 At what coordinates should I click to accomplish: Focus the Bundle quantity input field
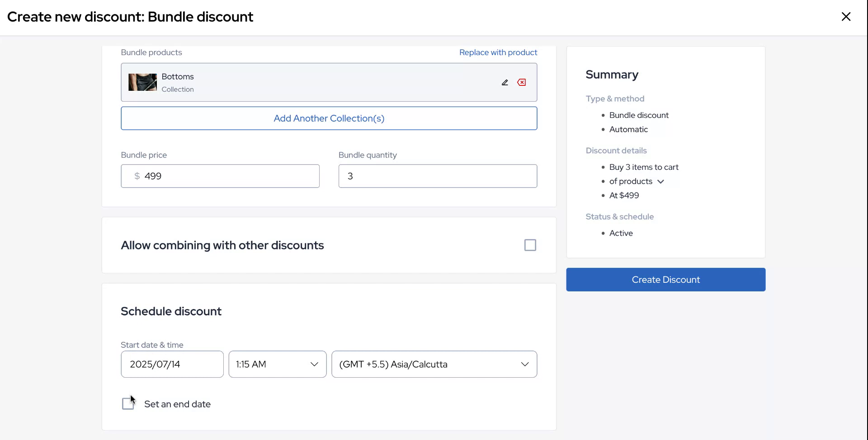point(437,176)
